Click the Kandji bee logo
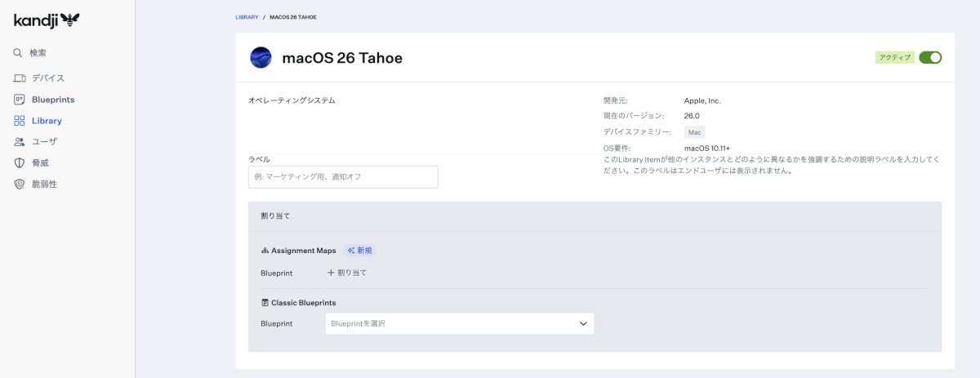The width and height of the screenshot is (980, 378). [47, 20]
